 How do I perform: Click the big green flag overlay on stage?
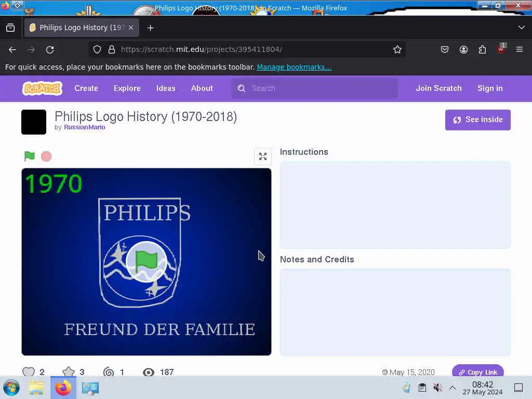click(146, 262)
